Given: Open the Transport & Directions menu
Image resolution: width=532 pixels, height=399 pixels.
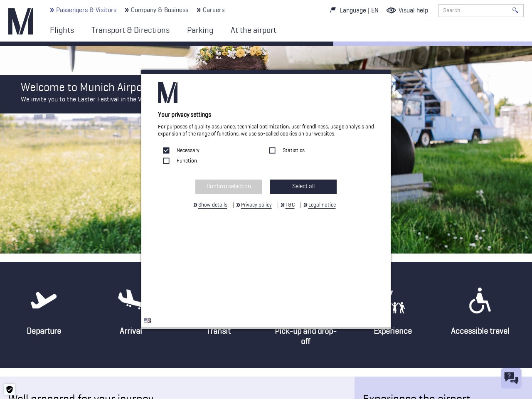Looking at the screenshot, I should pyautogui.click(x=131, y=30).
